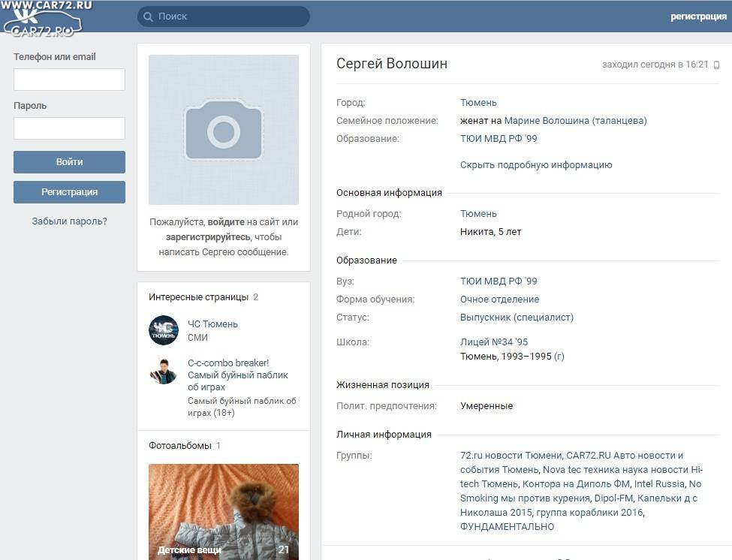
Task: Open C-c-combo breaker page avatar
Action: [164, 371]
